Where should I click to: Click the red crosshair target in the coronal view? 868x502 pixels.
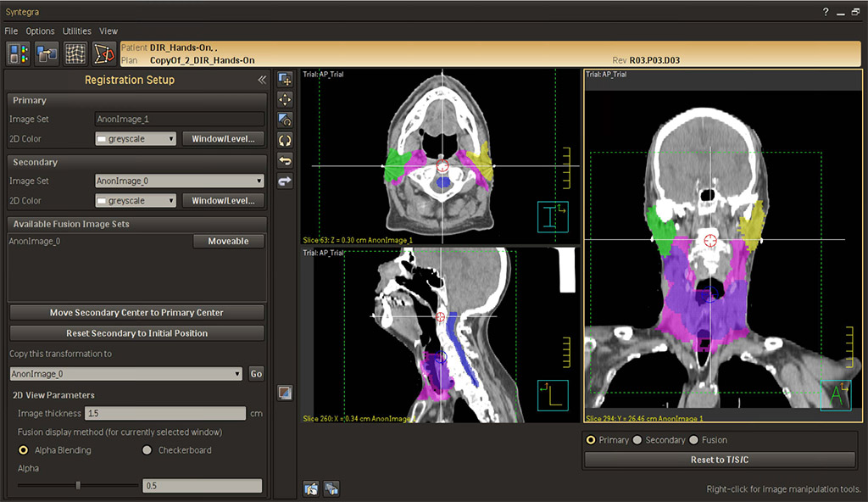[710, 240]
